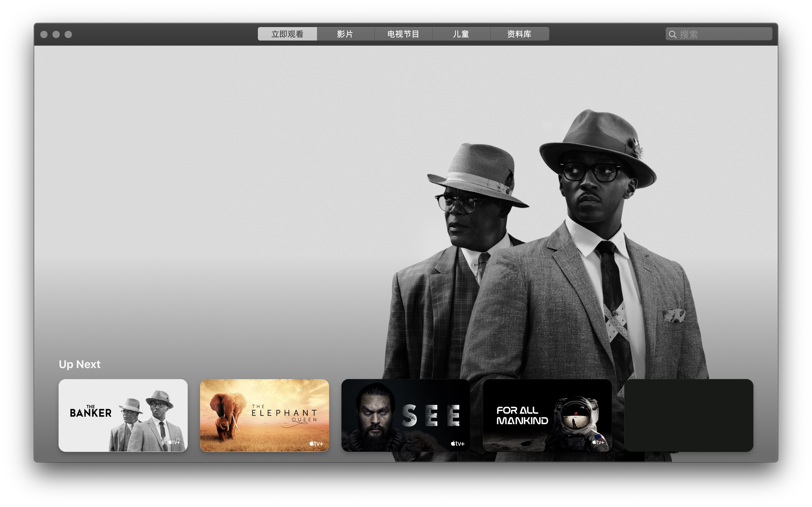Open the 影片 tab
The height and width of the screenshot is (507, 812).
(x=345, y=34)
